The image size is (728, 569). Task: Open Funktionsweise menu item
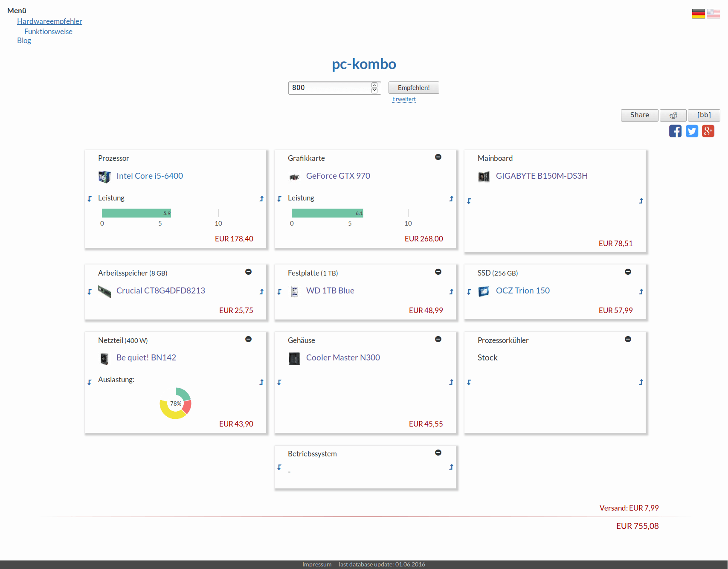click(48, 32)
